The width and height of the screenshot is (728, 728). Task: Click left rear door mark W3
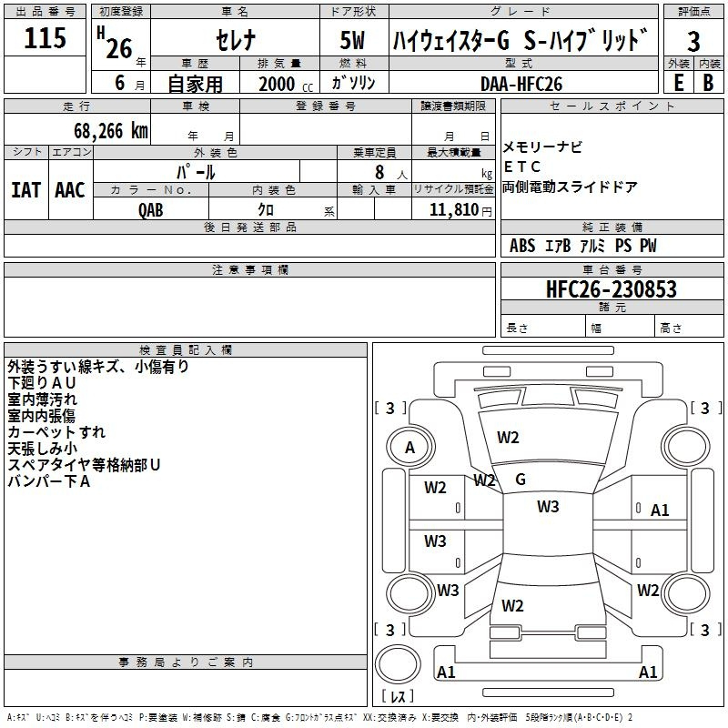pyautogui.click(x=435, y=541)
